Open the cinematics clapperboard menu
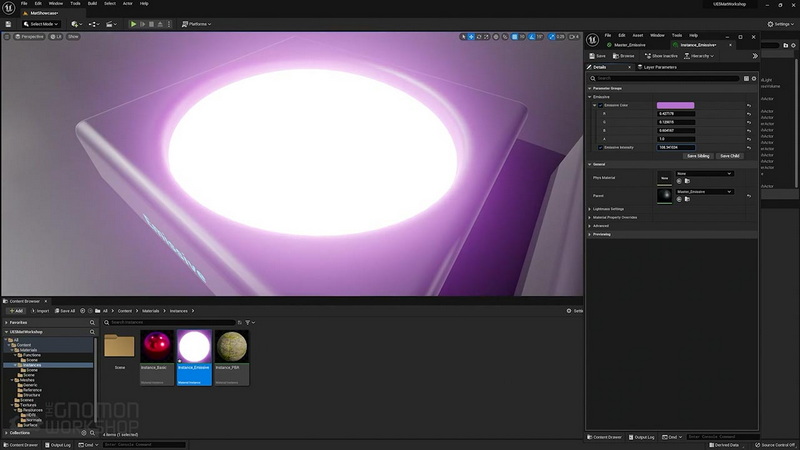Viewport: 800px width, 450px height. tap(111, 24)
